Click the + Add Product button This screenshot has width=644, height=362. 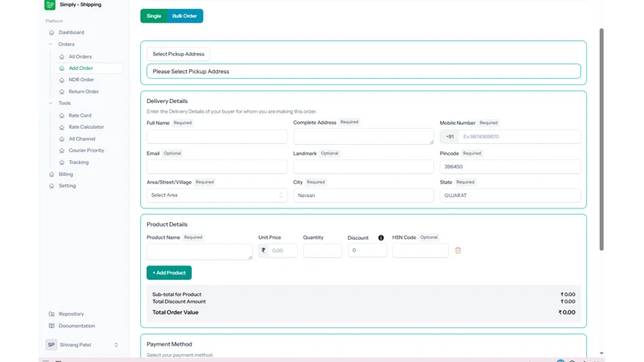pyautogui.click(x=169, y=273)
